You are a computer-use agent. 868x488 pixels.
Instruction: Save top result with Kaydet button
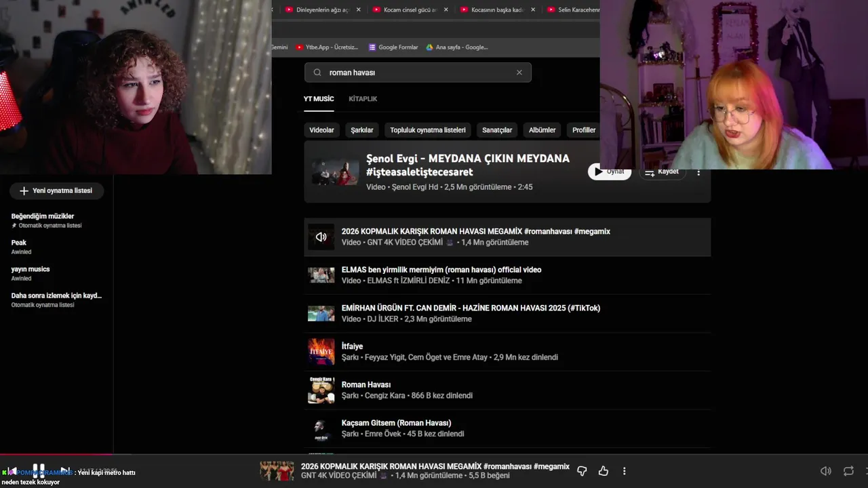click(x=661, y=172)
